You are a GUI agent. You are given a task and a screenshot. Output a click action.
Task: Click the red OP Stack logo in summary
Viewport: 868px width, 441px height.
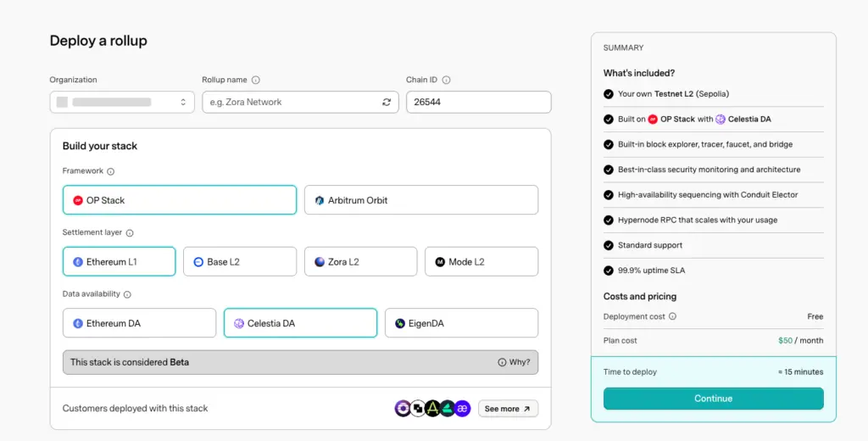pos(653,119)
